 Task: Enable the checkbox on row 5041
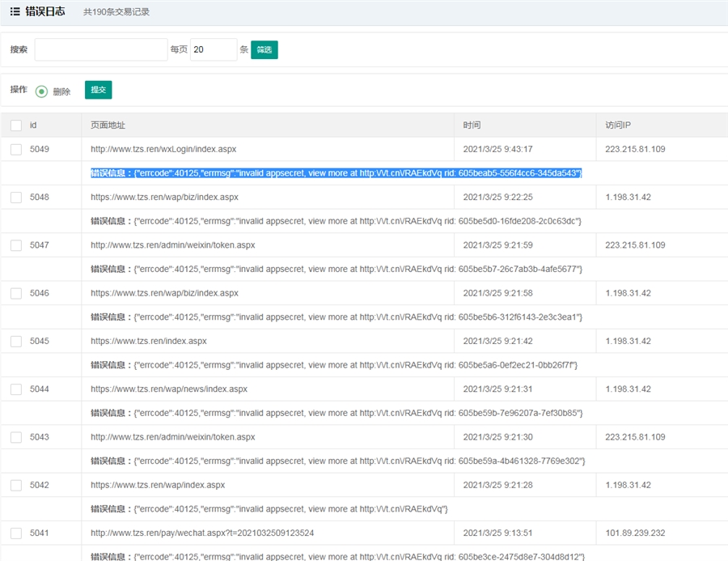[x=16, y=533]
